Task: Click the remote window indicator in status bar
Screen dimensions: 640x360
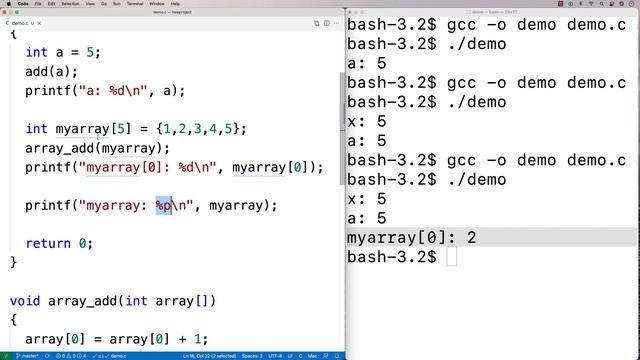Action: [6, 356]
